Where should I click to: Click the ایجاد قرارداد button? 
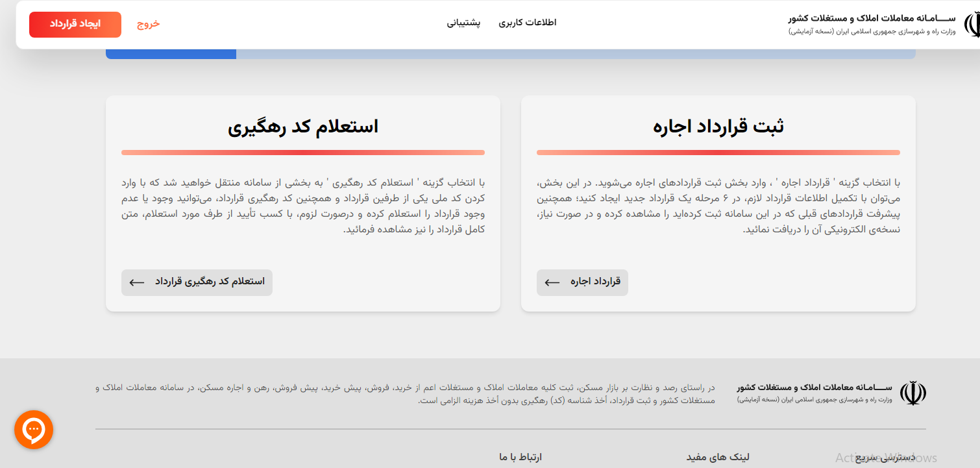(75, 25)
